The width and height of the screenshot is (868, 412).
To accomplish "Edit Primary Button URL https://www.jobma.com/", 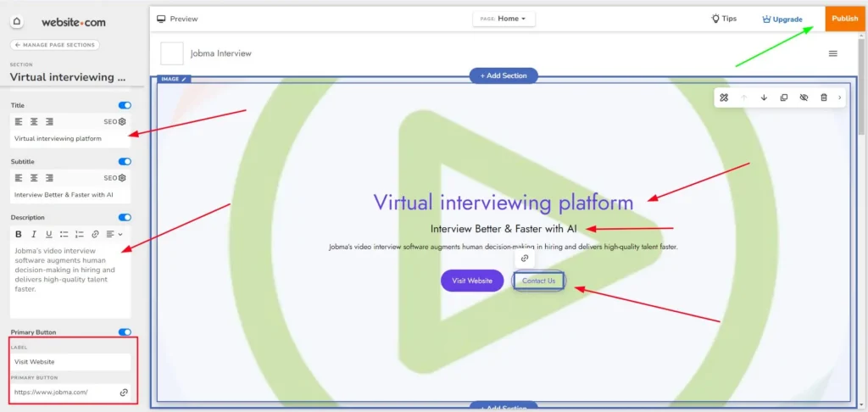I will tap(64, 392).
